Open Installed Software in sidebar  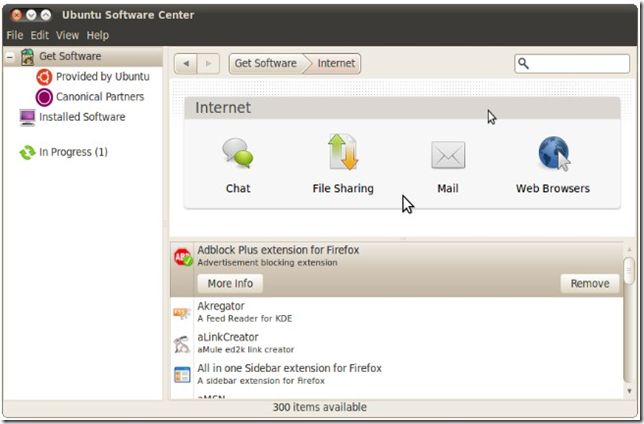82,117
